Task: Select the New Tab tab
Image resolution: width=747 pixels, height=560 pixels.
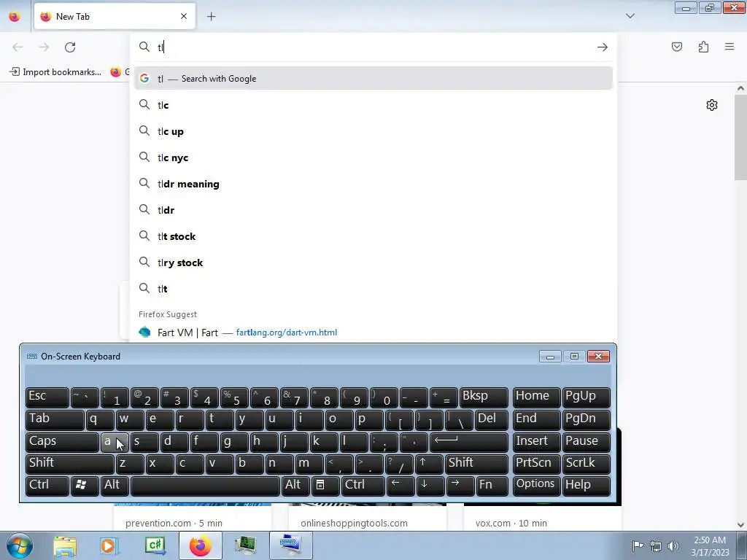Action: pyautogui.click(x=115, y=16)
